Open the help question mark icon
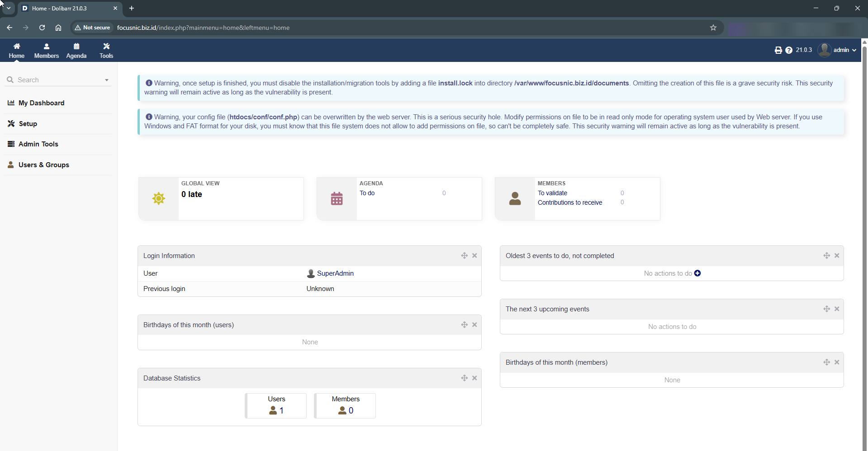Viewport: 868px width, 451px height. click(789, 50)
